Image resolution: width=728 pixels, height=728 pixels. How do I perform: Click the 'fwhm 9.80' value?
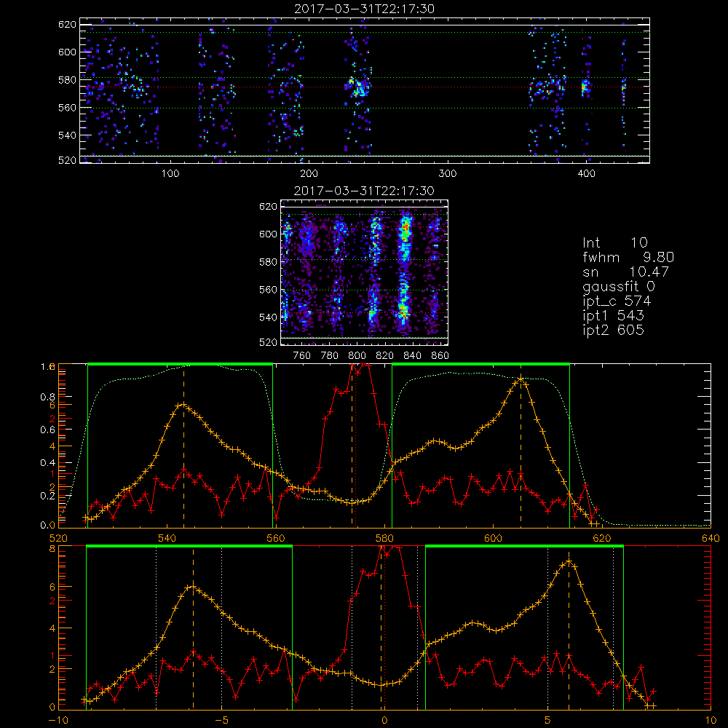click(x=628, y=257)
